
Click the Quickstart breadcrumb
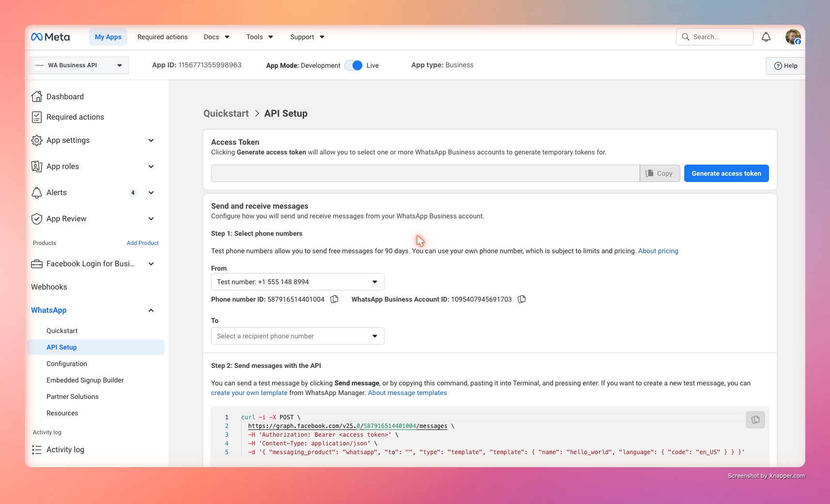pos(226,113)
